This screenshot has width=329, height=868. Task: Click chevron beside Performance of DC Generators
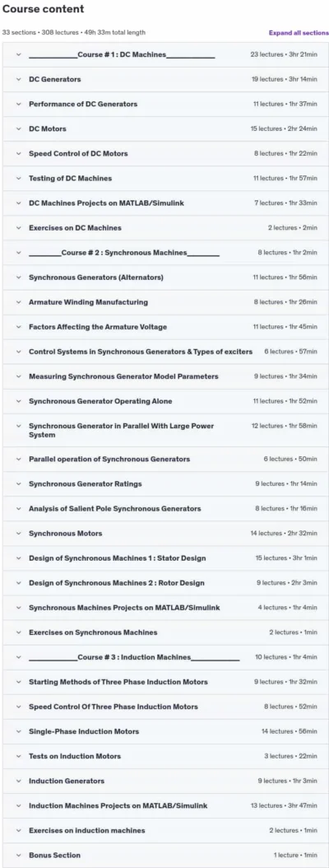click(18, 104)
